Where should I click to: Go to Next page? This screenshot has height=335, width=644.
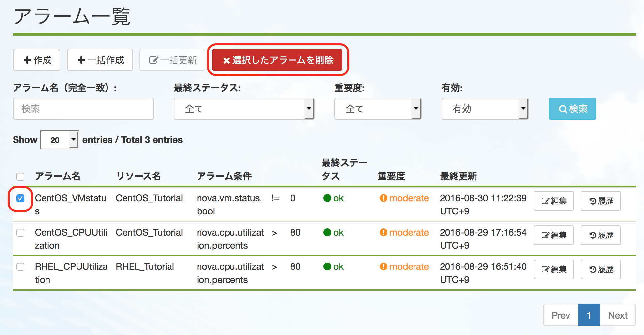[618, 315]
